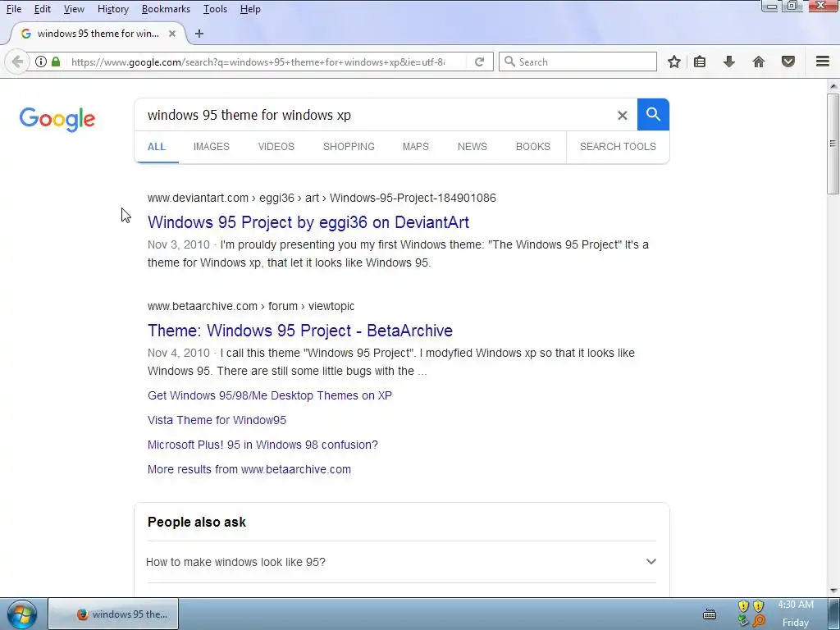Open 'Microsoft Plus! 95 in Windows 98 confusion?'
The height and width of the screenshot is (630, 840).
click(x=262, y=445)
